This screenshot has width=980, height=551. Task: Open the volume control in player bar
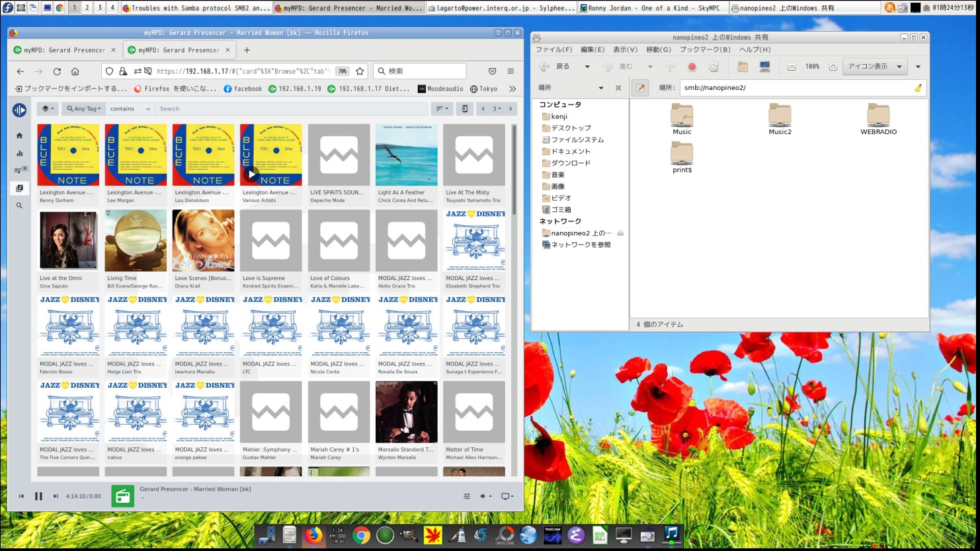tap(485, 496)
